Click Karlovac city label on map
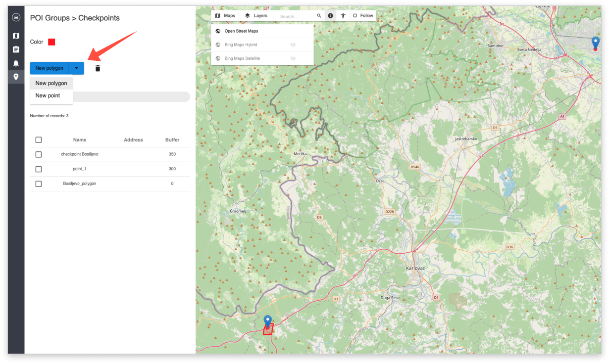Screen dimensions: 609x364 415,268
